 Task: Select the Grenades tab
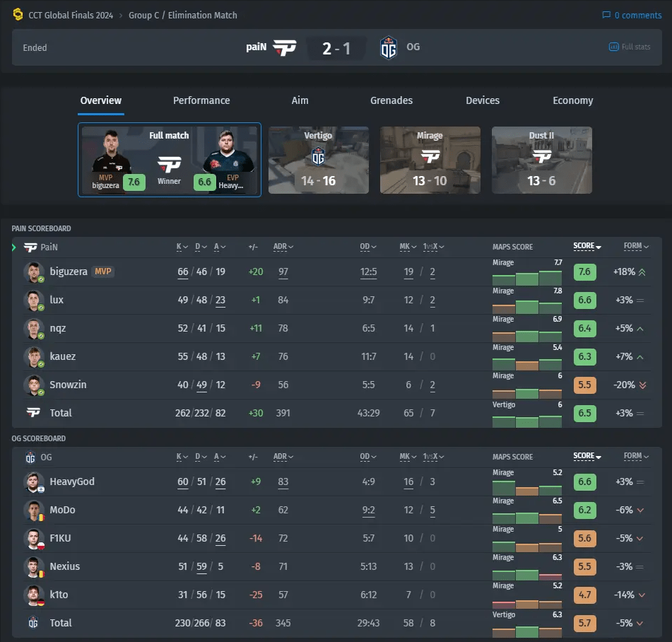[x=391, y=100]
